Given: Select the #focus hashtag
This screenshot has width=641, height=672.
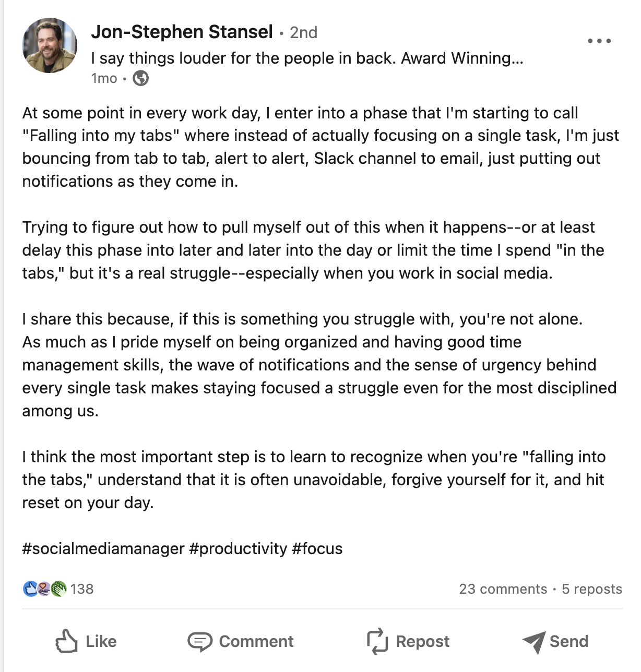Looking at the screenshot, I should coord(317,548).
